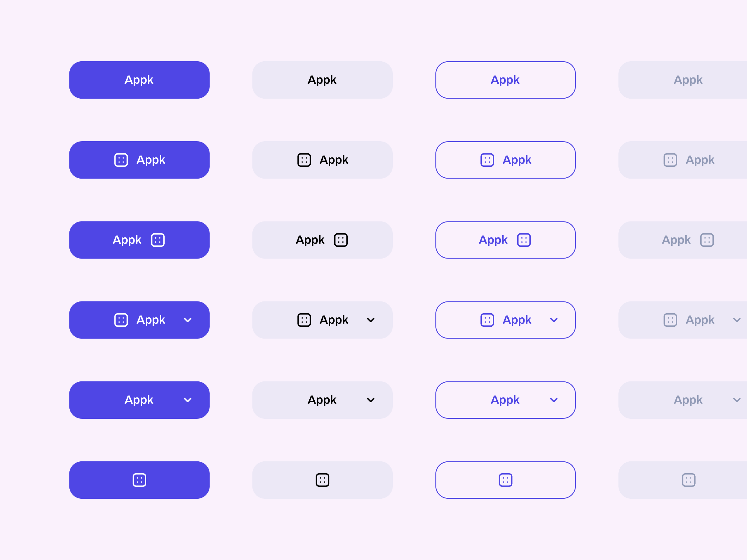Click white trailing icon after Appk in purple button

pyautogui.click(x=158, y=240)
